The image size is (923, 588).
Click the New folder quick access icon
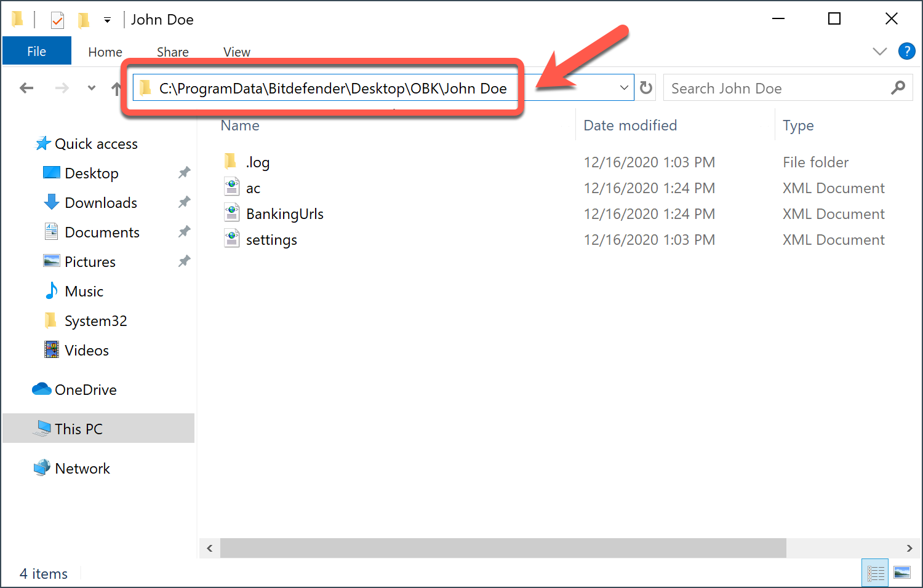click(84, 20)
